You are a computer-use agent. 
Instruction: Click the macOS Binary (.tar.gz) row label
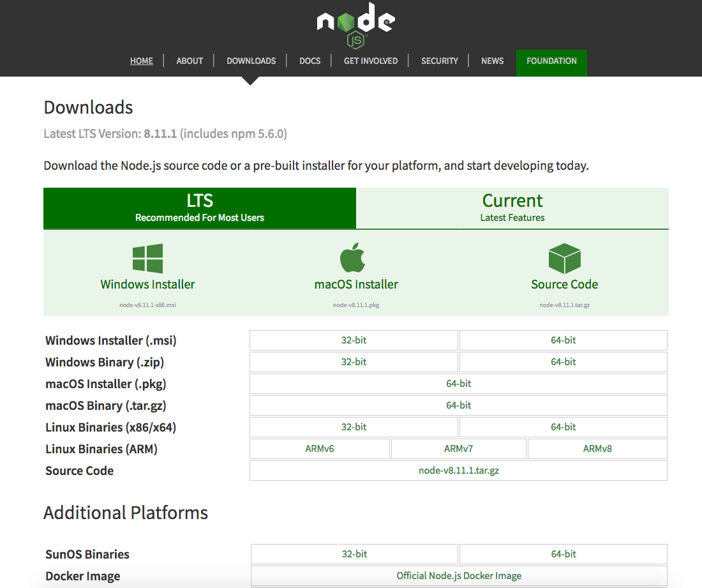106,406
